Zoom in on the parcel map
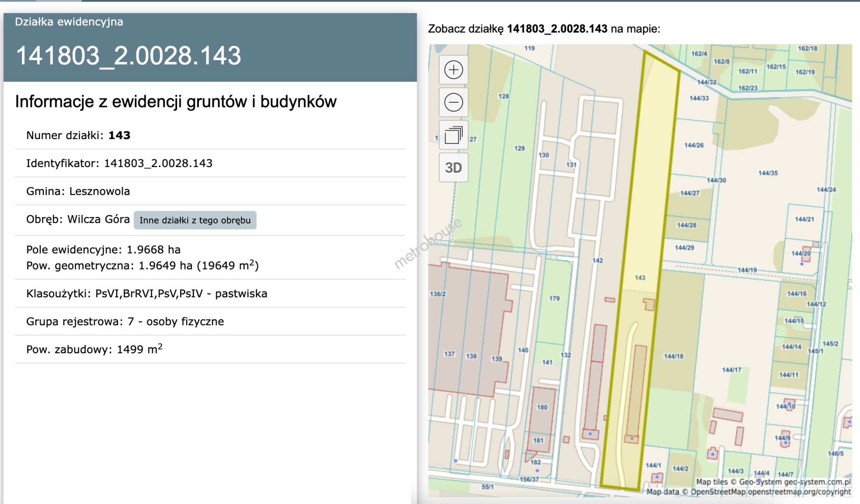The width and height of the screenshot is (860, 504). pos(453,70)
